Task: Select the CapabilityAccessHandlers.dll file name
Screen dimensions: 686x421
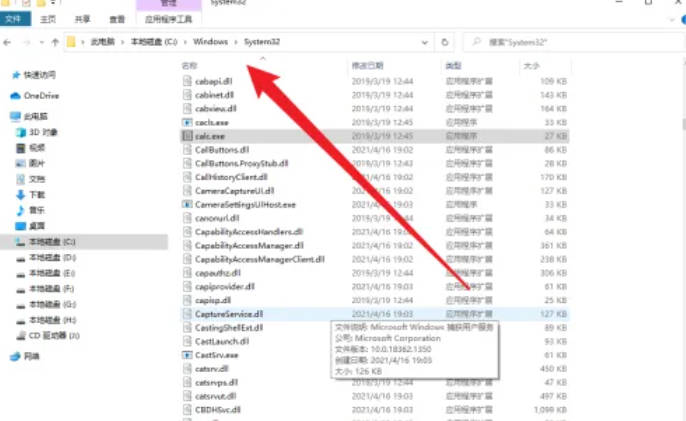Action: pos(249,232)
